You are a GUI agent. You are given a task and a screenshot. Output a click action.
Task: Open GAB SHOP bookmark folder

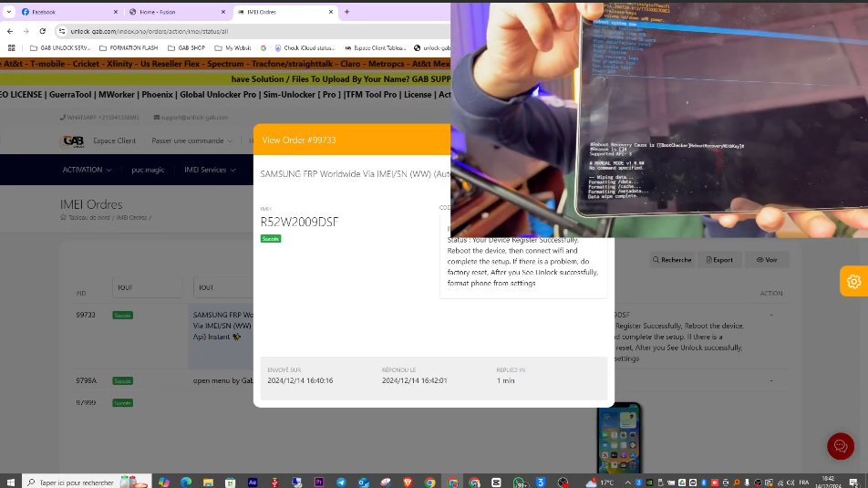click(x=186, y=48)
